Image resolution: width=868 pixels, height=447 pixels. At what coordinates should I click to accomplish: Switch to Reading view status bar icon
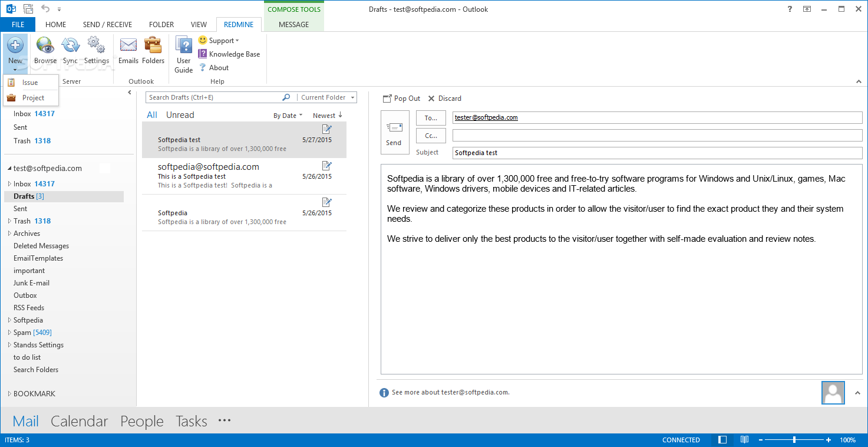point(744,440)
